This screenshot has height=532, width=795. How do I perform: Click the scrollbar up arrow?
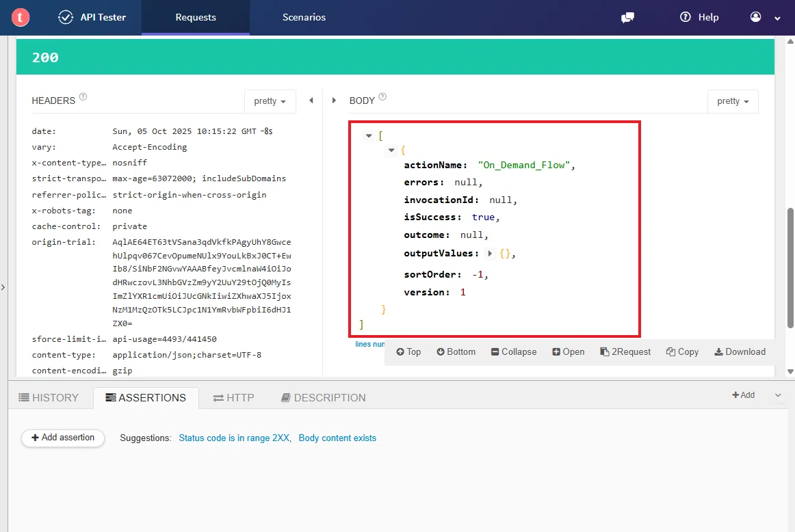(x=790, y=42)
